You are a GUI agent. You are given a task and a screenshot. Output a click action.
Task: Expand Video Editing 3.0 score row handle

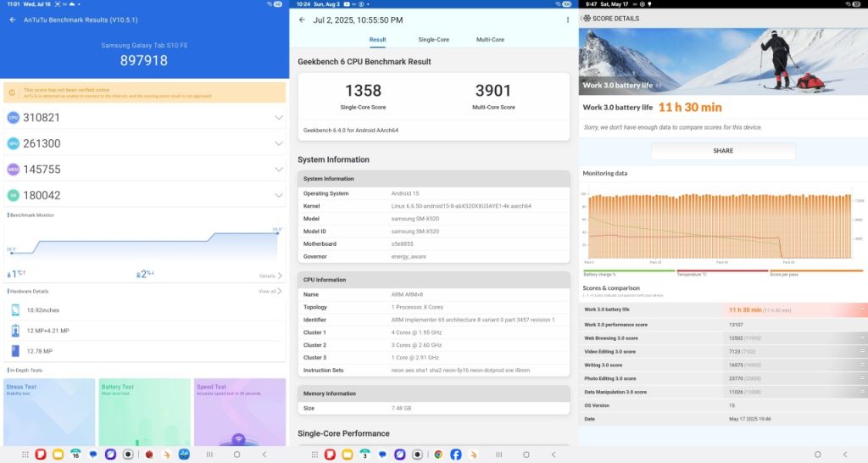(x=862, y=351)
